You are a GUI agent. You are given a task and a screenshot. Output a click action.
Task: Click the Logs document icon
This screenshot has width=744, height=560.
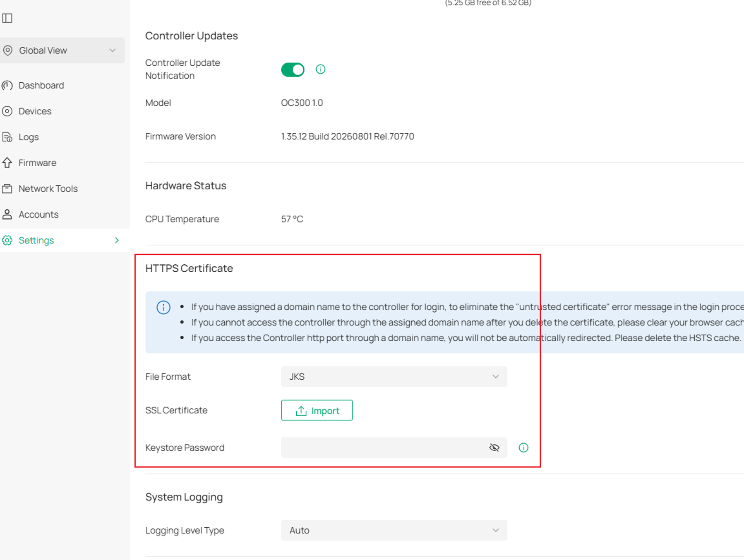(x=7, y=137)
